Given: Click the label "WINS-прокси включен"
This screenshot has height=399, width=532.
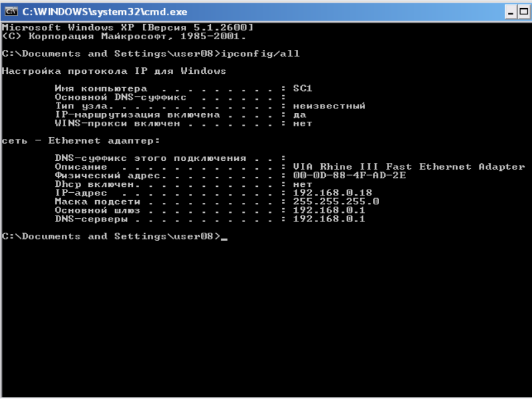Looking at the screenshot, I should click(118, 124).
